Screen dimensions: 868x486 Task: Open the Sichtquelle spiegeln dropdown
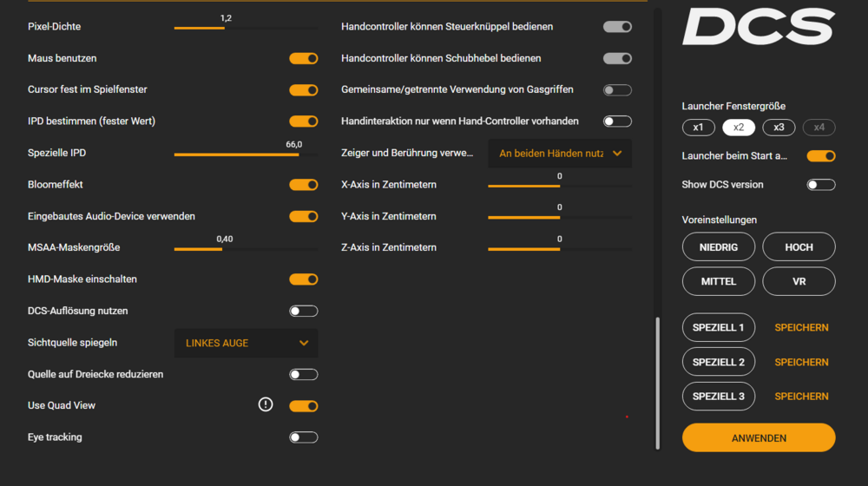pos(247,343)
